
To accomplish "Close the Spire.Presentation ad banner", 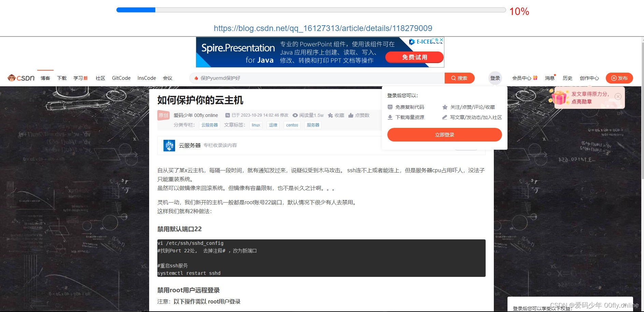I will (x=441, y=40).
